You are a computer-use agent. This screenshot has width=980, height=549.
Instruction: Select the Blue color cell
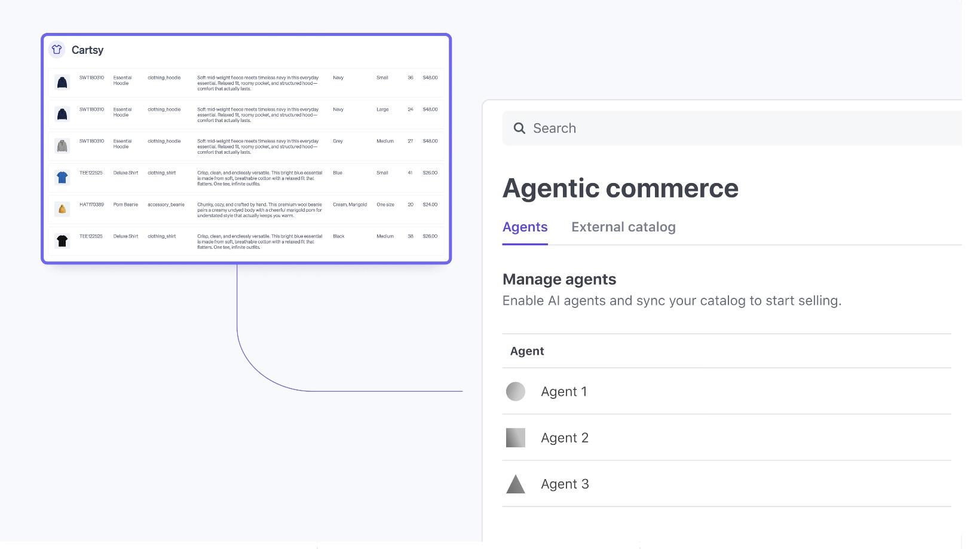(338, 173)
